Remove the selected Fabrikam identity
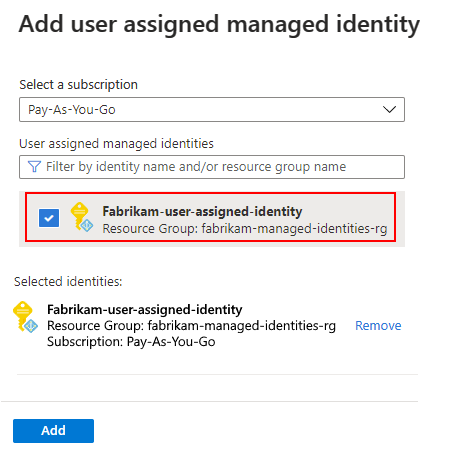 click(378, 326)
